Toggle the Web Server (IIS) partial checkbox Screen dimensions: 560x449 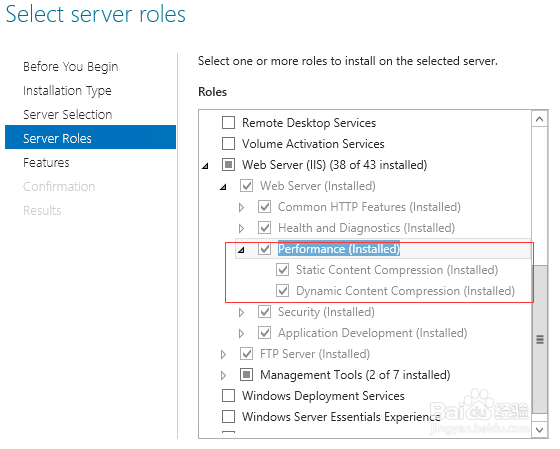pyautogui.click(x=228, y=165)
